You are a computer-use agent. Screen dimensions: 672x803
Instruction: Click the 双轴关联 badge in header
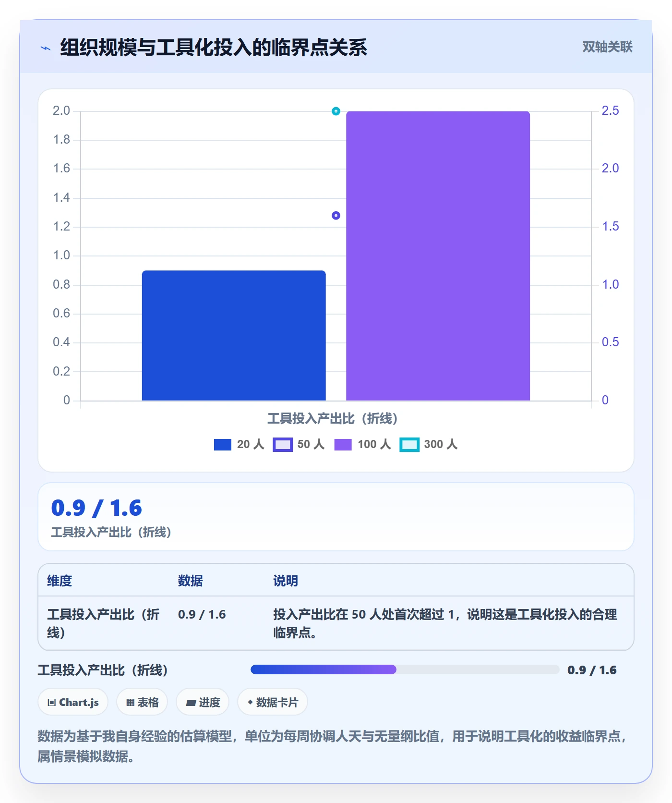607,47
